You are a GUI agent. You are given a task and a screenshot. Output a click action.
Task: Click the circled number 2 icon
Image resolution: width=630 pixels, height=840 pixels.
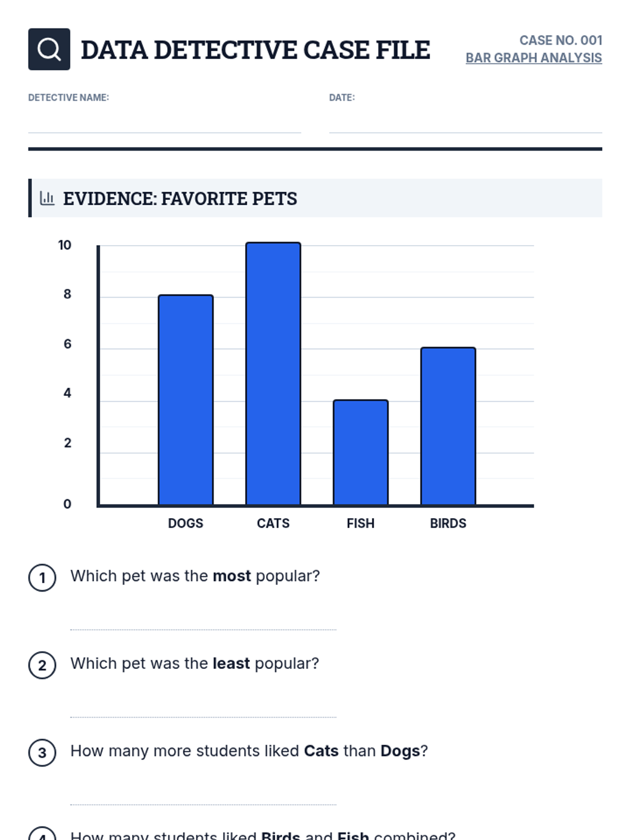coord(42,665)
